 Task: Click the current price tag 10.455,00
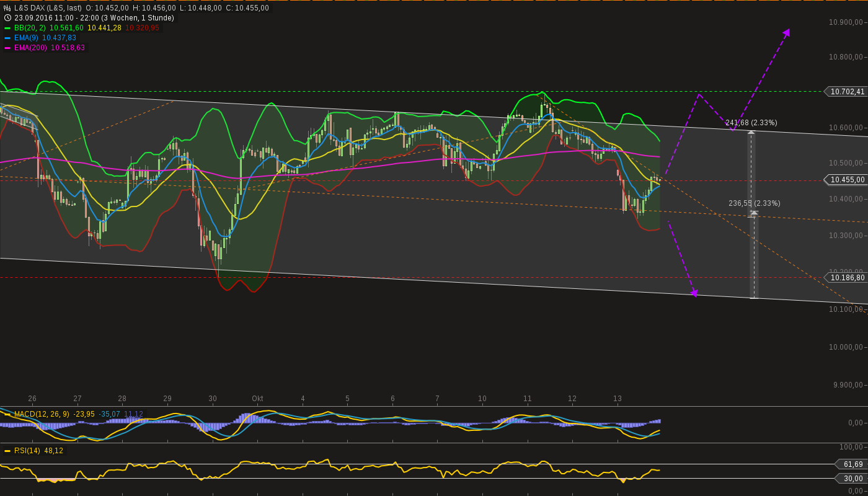point(847,180)
